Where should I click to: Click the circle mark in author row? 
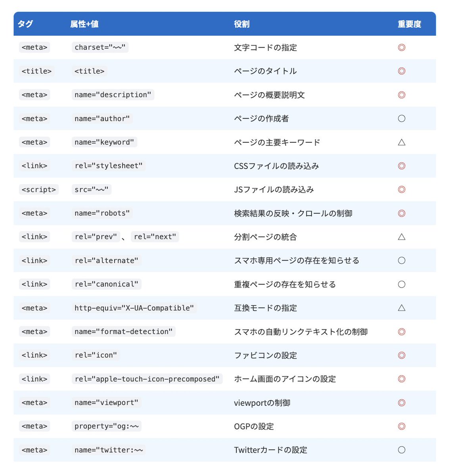(401, 119)
